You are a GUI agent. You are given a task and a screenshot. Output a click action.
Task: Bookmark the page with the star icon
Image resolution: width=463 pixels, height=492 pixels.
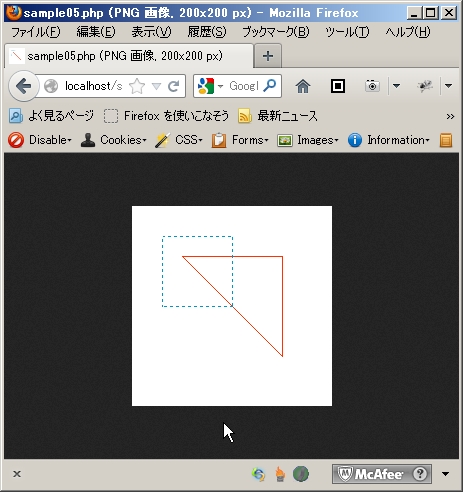coord(137,86)
